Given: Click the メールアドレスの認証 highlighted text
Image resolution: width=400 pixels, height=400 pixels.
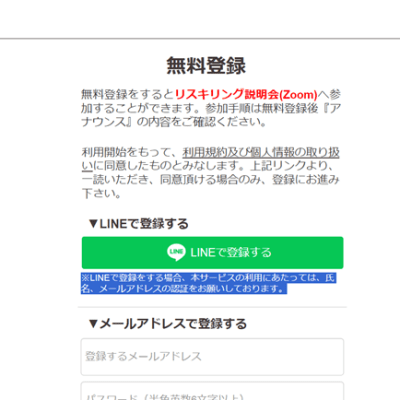Looking at the screenshot, I should (x=144, y=288).
